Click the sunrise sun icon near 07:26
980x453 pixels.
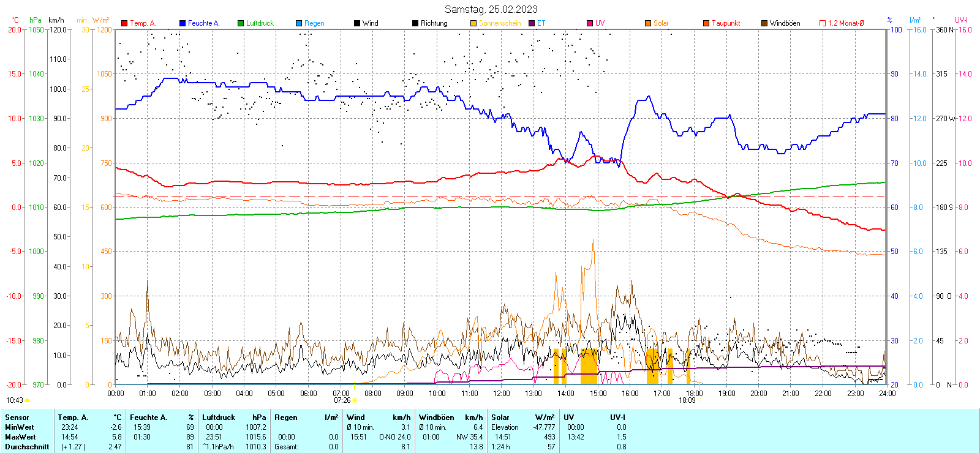pyautogui.click(x=355, y=400)
